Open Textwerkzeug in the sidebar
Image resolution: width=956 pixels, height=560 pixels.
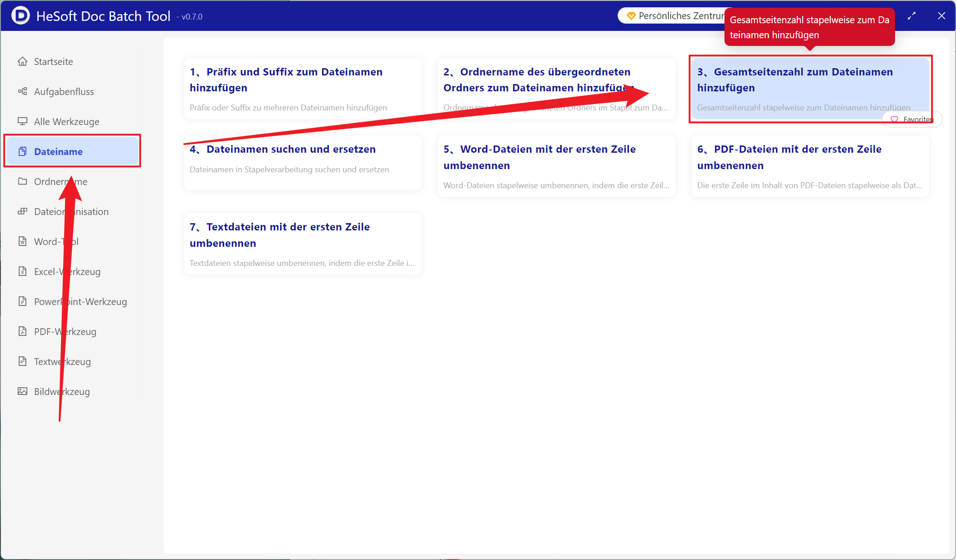(72, 361)
